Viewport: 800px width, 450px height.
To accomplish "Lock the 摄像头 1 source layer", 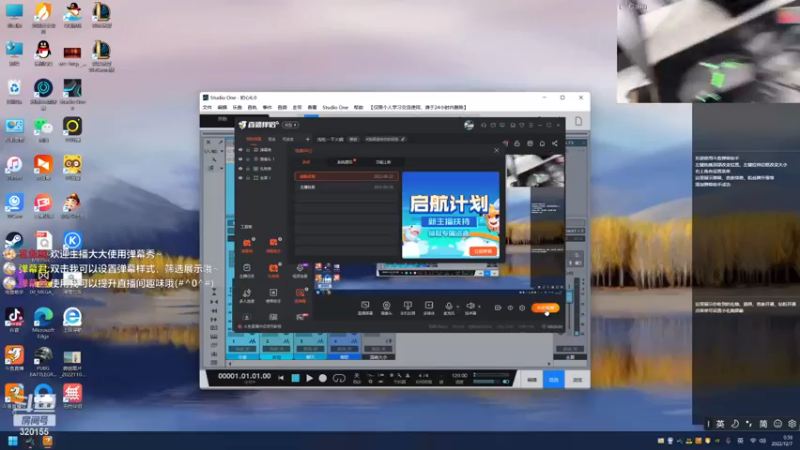I will [248, 159].
